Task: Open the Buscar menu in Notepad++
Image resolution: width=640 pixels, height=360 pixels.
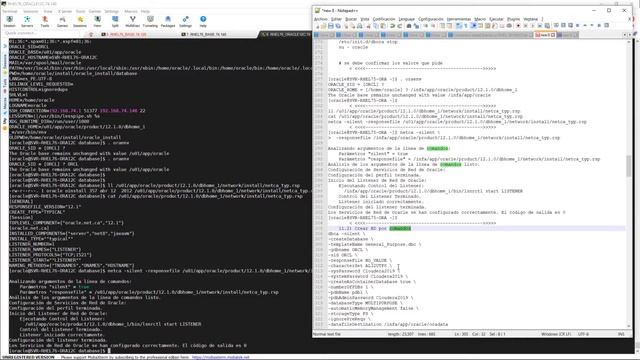Action: pos(351,19)
